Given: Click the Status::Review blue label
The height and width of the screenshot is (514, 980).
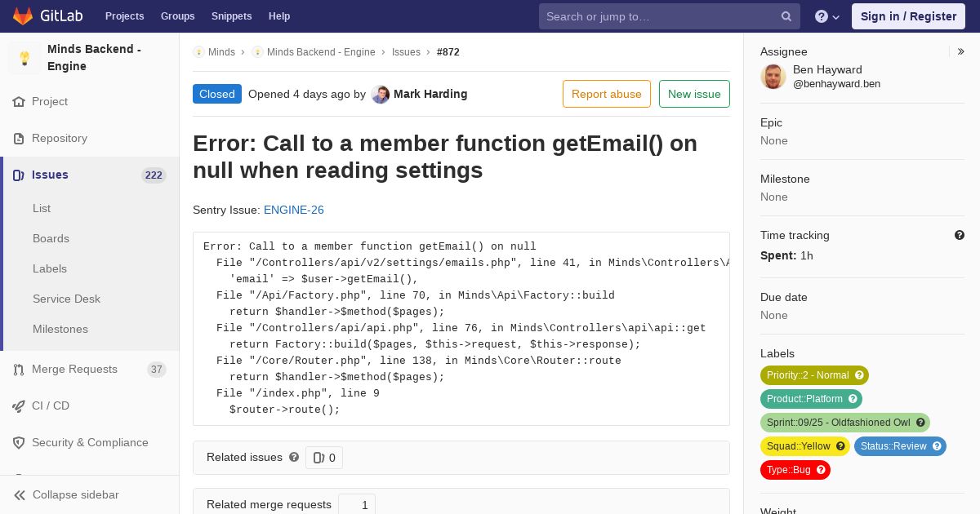Looking at the screenshot, I should coord(900,446).
